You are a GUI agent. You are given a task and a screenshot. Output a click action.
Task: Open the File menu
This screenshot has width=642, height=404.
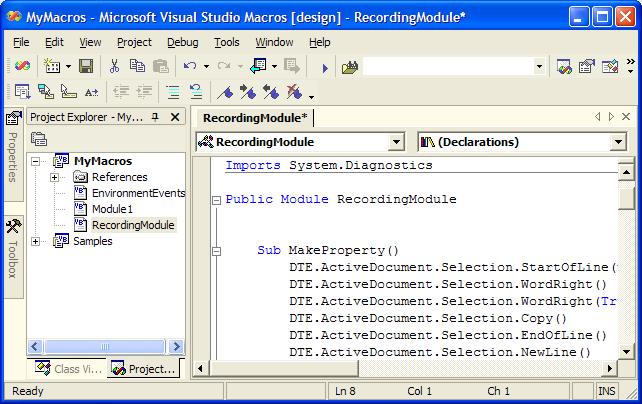21,42
